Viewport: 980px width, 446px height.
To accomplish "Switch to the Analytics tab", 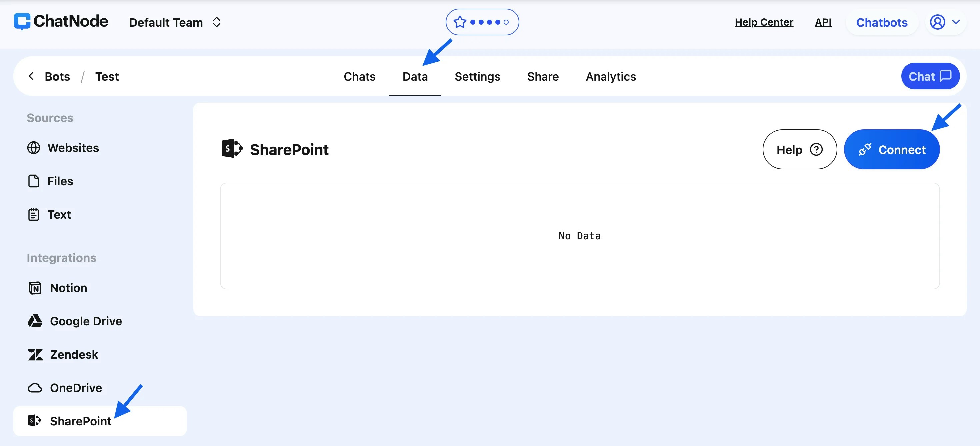I will 611,76.
